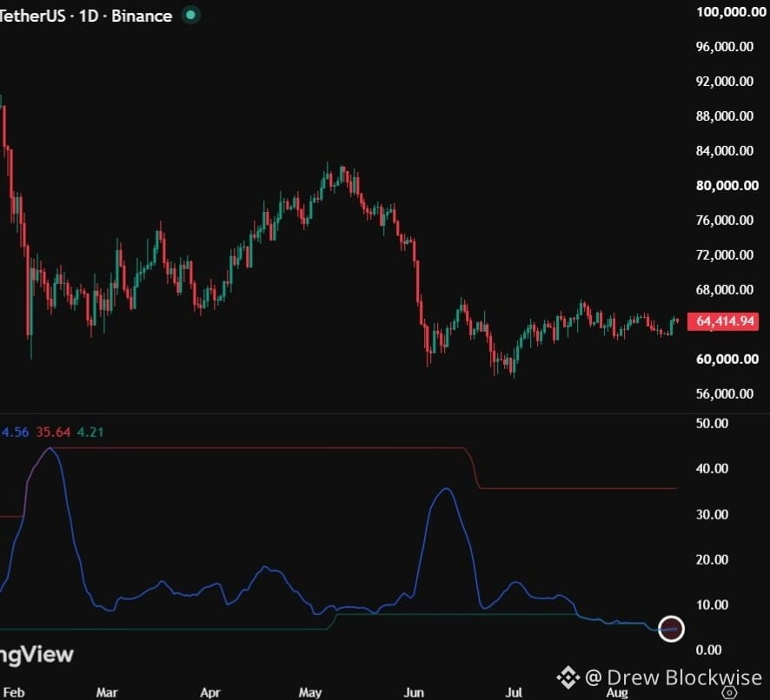The image size is (770, 700).
Task: Click the 56,000.00 price axis label
Action: (724, 393)
